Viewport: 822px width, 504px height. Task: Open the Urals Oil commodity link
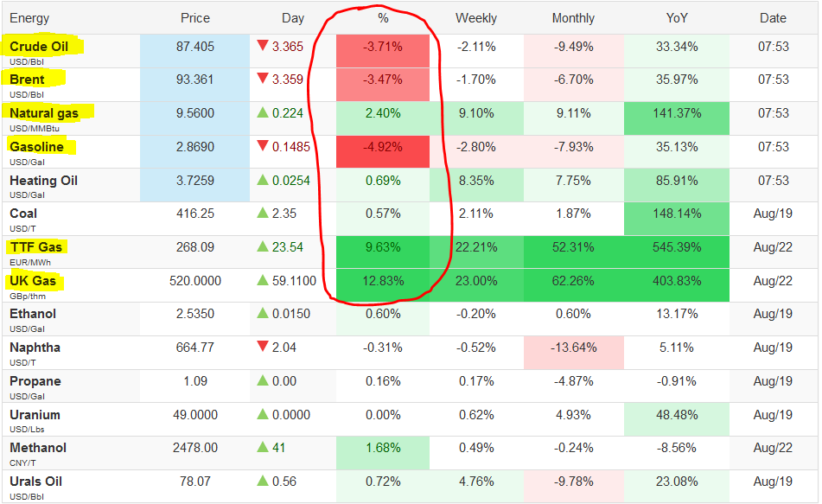pos(35,482)
